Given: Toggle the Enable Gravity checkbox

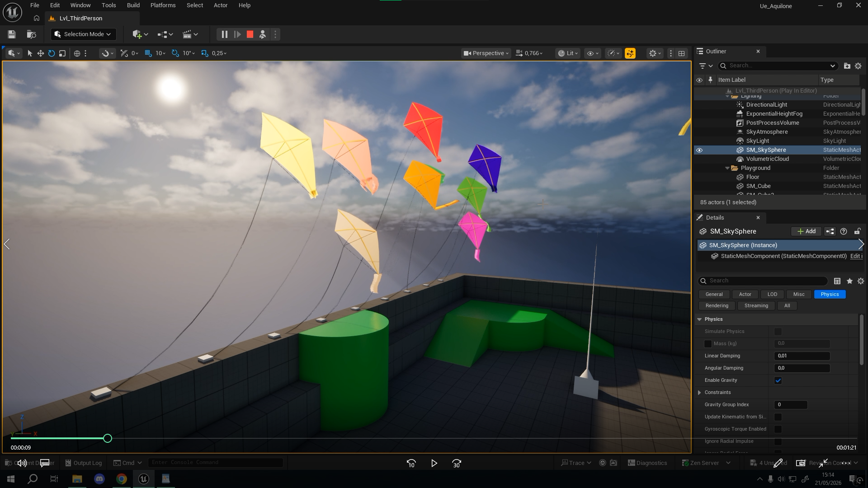Looking at the screenshot, I should [x=778, y=380].
